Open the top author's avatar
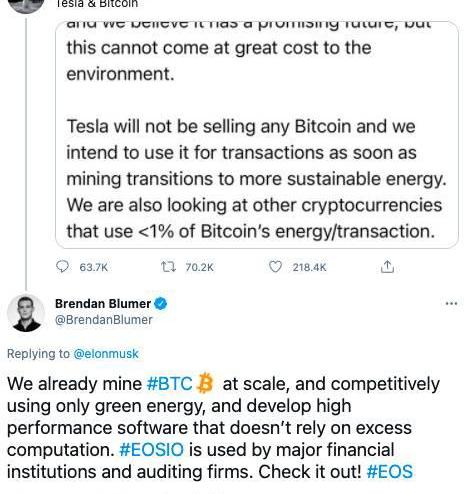The height and width of the screenshot is (494, 466). [26, 6]
